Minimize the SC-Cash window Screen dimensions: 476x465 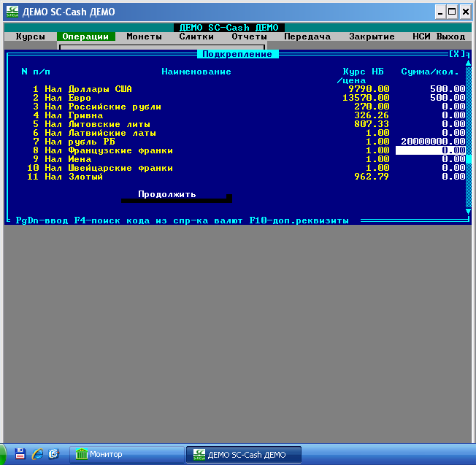click(x=440, y=12)
